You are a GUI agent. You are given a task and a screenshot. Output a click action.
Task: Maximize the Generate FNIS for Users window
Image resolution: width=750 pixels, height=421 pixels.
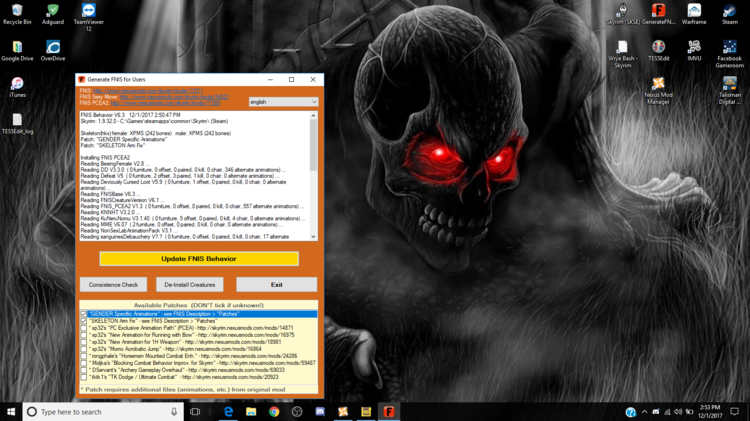291,79
